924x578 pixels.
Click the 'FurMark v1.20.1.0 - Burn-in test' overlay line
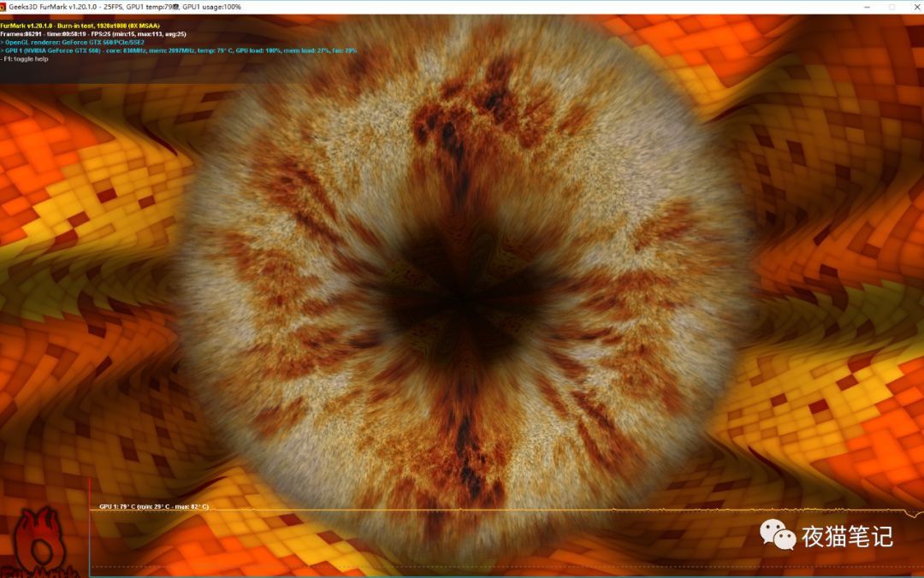click(80, 26)
